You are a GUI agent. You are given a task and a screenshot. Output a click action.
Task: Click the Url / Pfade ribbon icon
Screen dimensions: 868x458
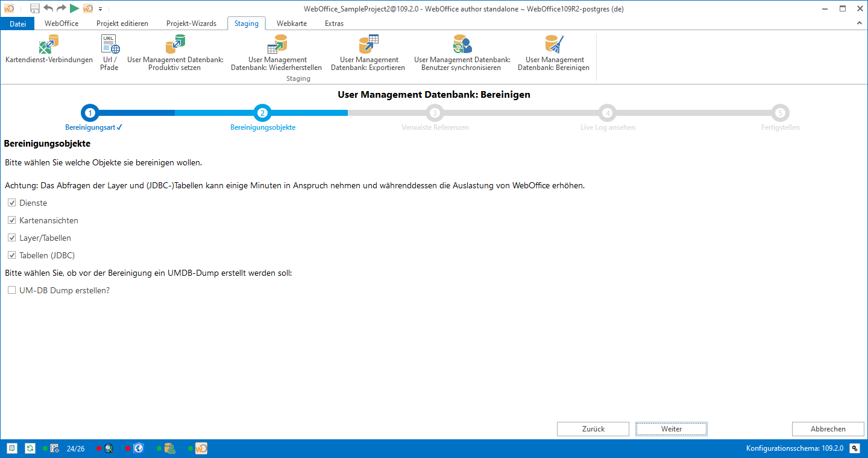110,52
